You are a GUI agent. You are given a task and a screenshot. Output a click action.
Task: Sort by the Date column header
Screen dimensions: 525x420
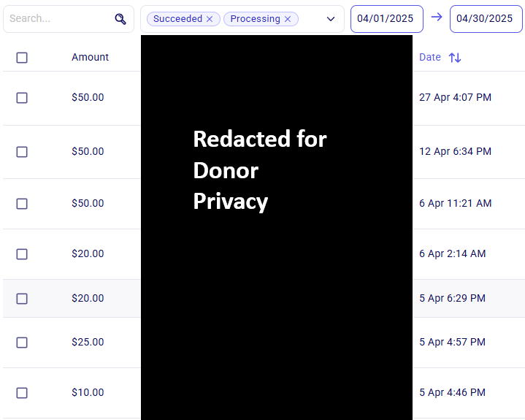[x=430, y=57]
